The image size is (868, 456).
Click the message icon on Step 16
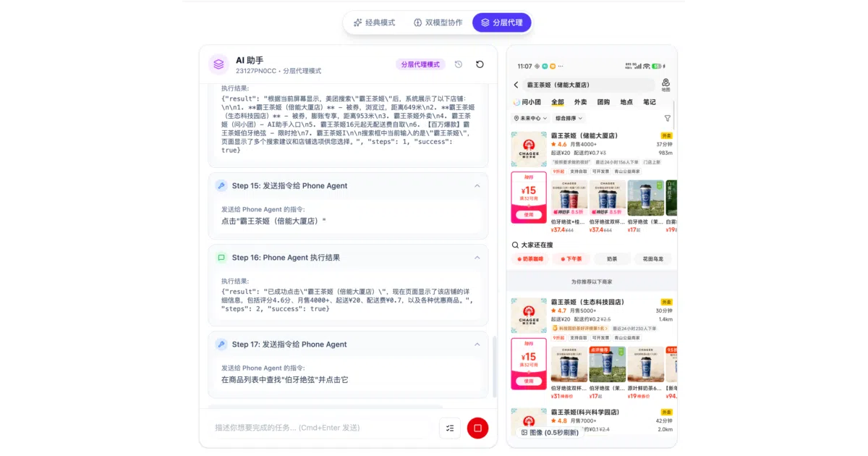[221, 258]
